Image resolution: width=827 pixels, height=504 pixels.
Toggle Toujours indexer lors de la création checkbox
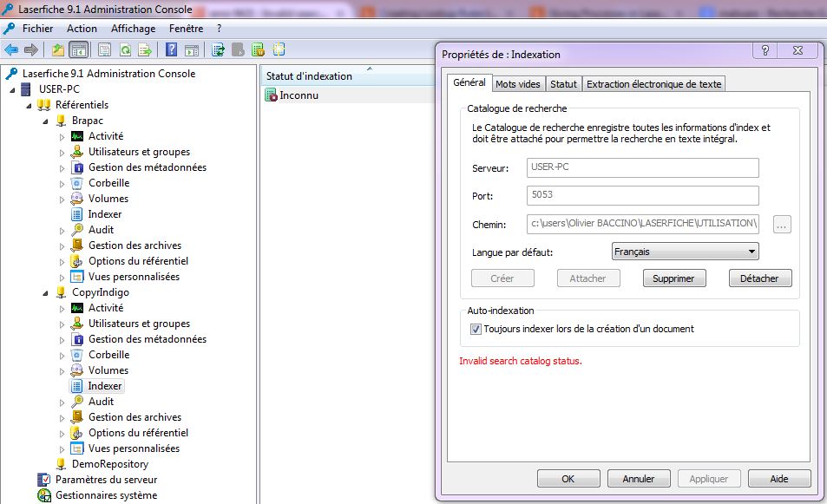click(x=476, y=329)
